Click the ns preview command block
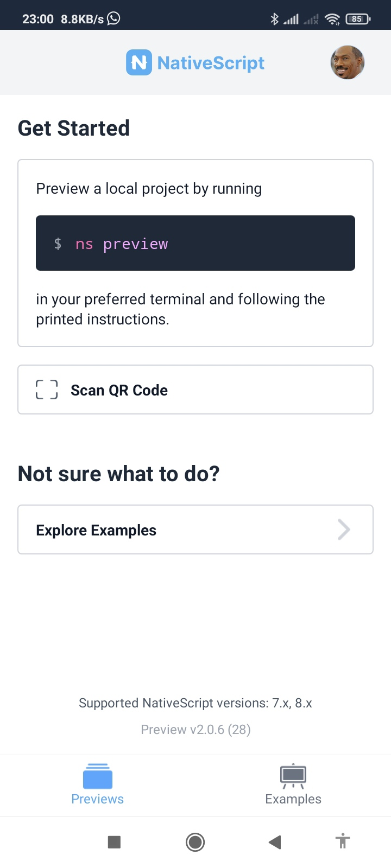Viewport: 391px width, 868px height. click(195, 243)
